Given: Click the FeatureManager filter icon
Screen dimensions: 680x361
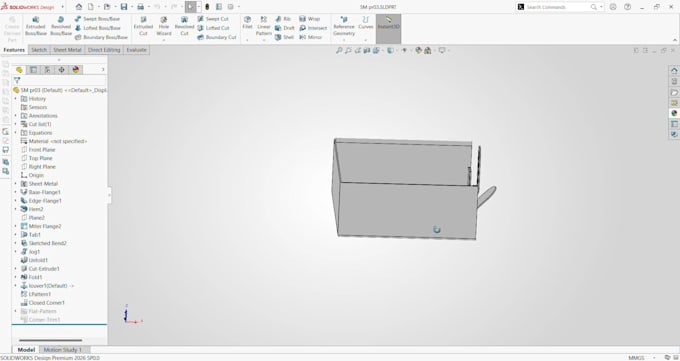Looking at the screenshot, I should [17, 80].
